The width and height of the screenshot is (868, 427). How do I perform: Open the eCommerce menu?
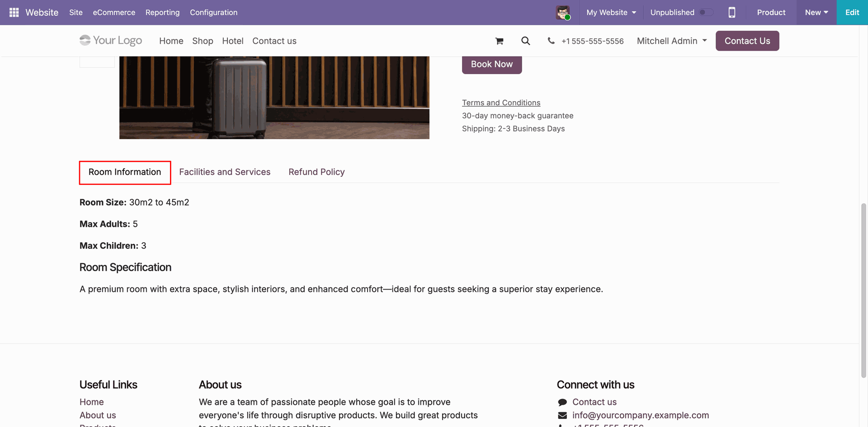[x=114, y=12]
